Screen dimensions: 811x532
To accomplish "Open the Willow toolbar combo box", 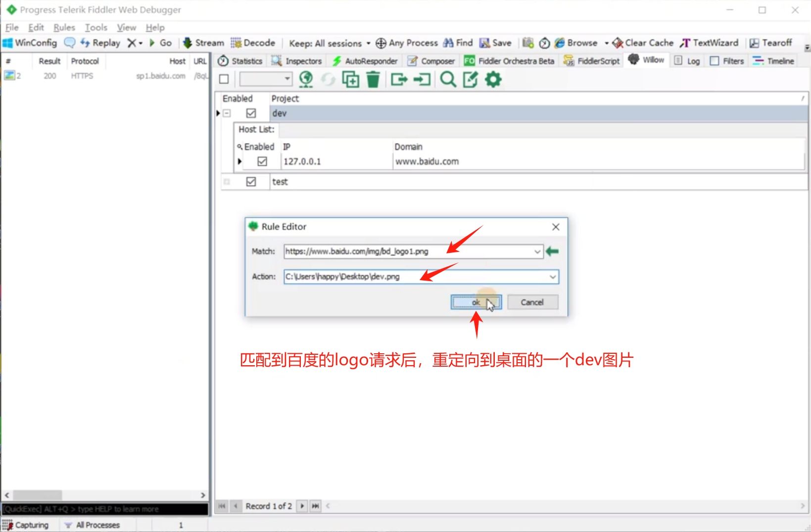I will coord(266,79).
